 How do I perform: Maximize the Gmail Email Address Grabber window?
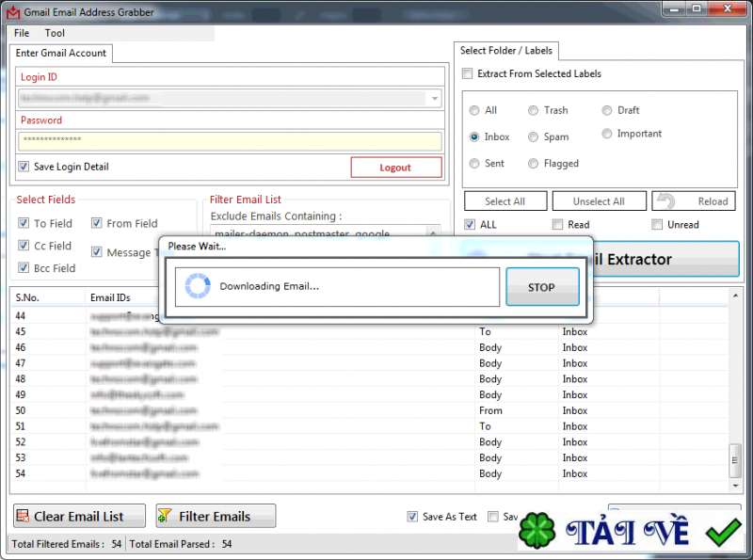[697, 8]
